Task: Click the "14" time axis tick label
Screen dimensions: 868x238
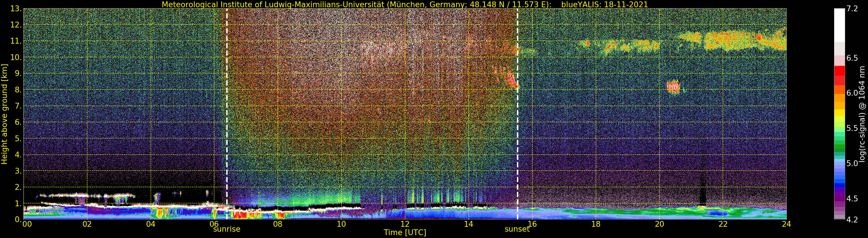Action: click(468, 224)
